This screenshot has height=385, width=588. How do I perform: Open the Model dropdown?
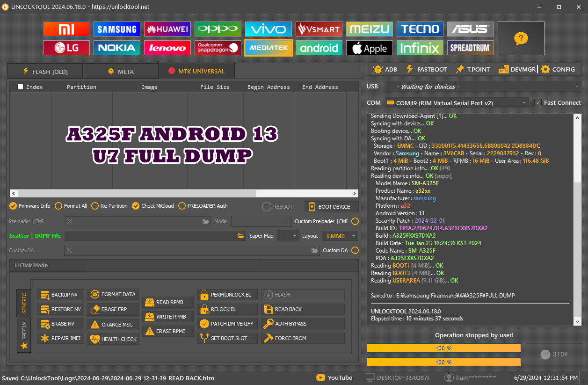(261, 221)
